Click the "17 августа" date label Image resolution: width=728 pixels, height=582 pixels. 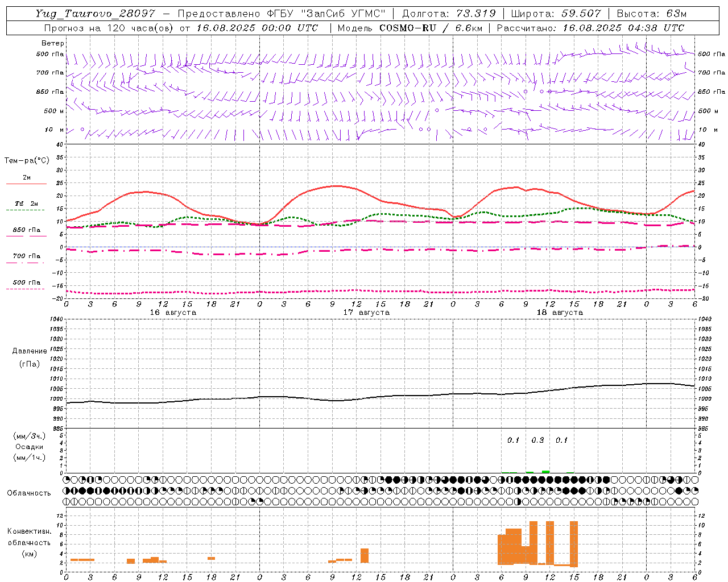point(366,313)
